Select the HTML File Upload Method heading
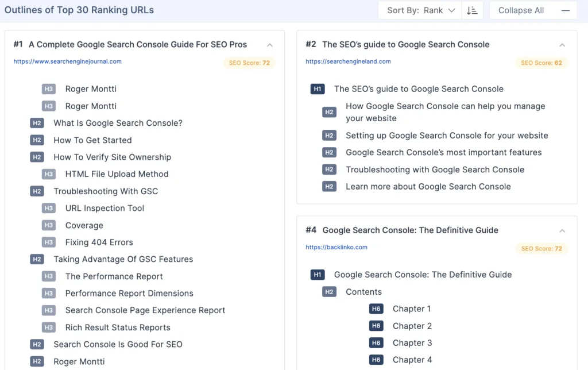This screenshot has height=370, width=588. pyautogui.click(x=117, y=174)
